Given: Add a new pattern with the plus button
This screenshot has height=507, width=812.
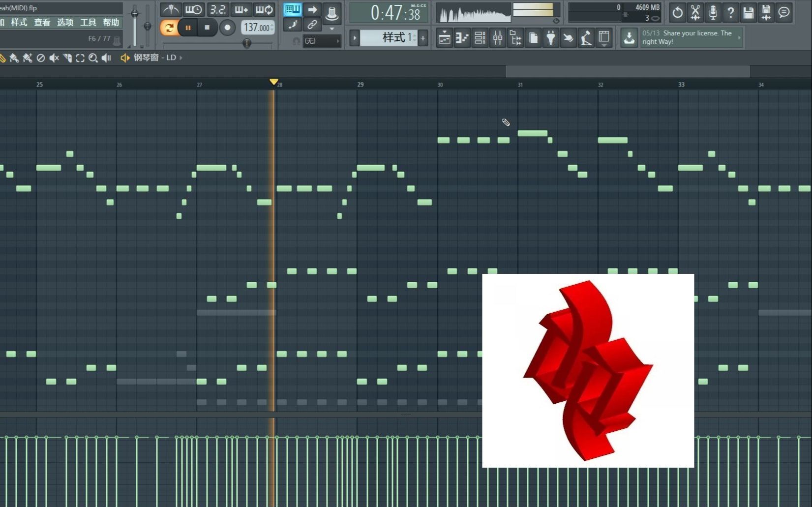Looking at the screenshot, I should coord(423,38).
